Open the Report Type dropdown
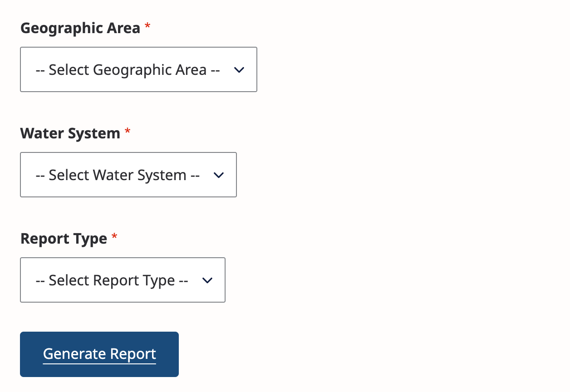 pyautogui.click(x=123, y=280)
